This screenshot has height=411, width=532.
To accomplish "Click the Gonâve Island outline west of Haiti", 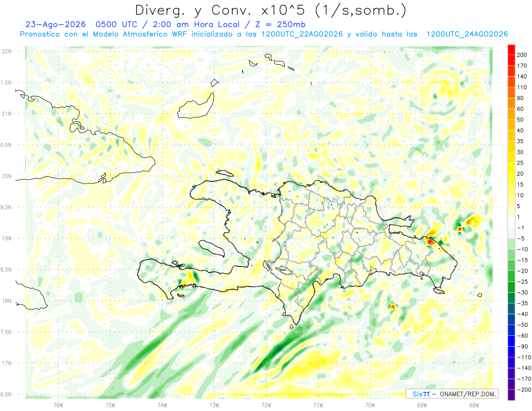I will pyautogui.click(x=211, y=249).
